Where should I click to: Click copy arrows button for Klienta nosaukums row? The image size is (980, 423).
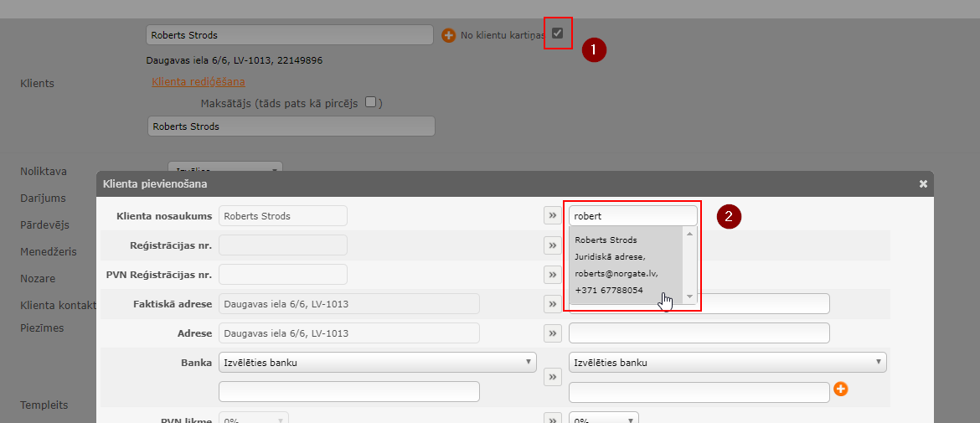tap(552, 216)
